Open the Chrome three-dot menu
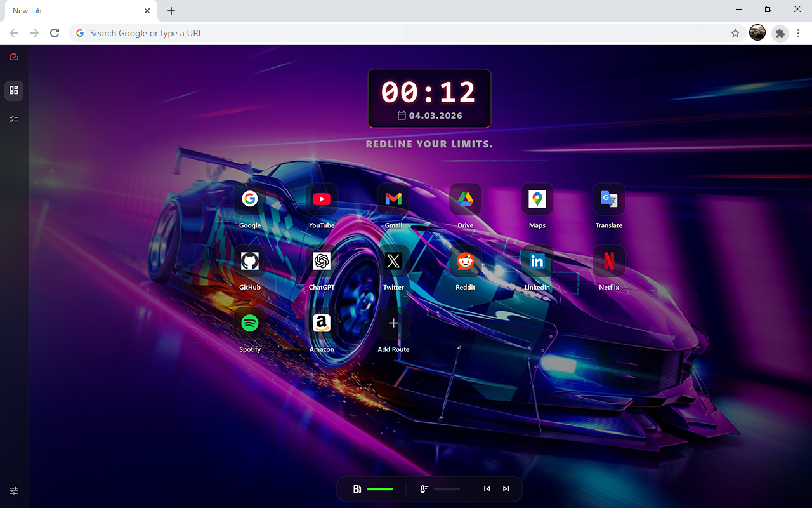 (x=799, y=33)
